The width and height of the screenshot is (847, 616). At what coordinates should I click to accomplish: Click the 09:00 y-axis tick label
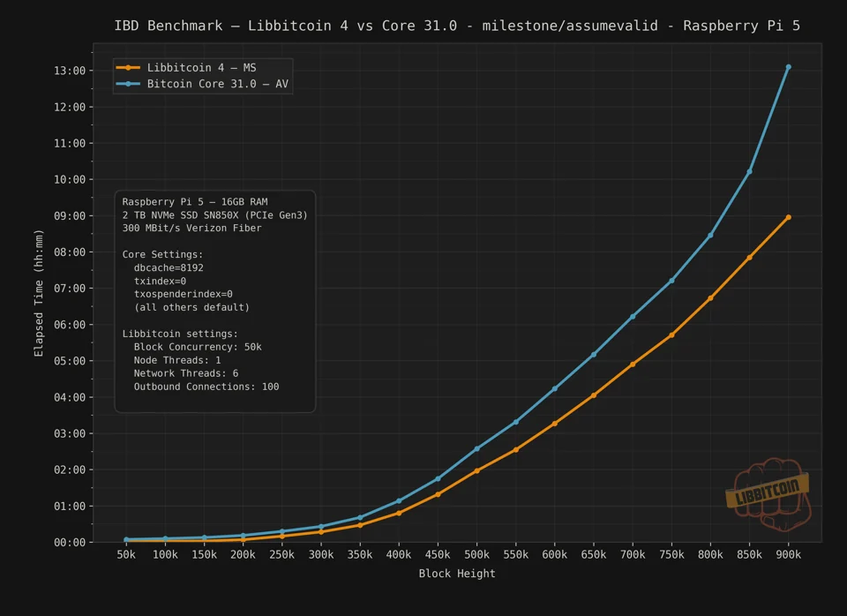[x=70, y=215]
